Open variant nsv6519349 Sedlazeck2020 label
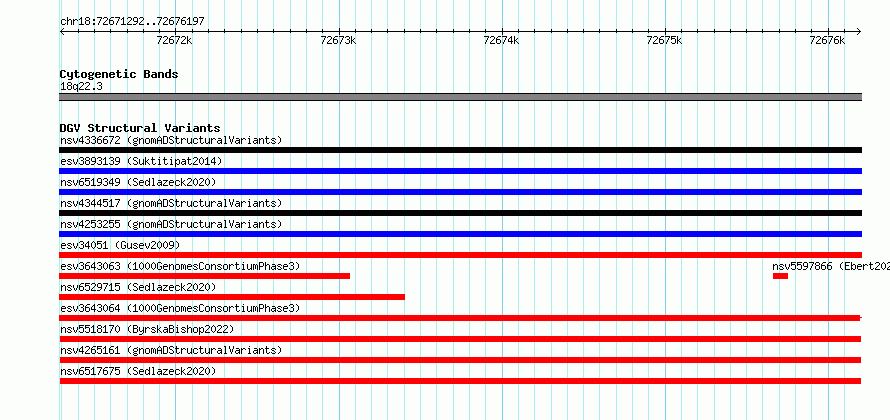 (x=138, y=182)
